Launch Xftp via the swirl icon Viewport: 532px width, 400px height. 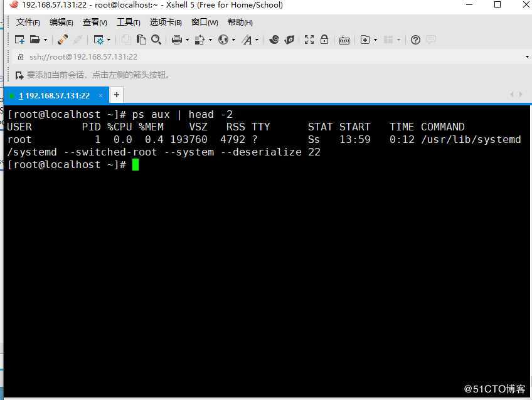274,39
